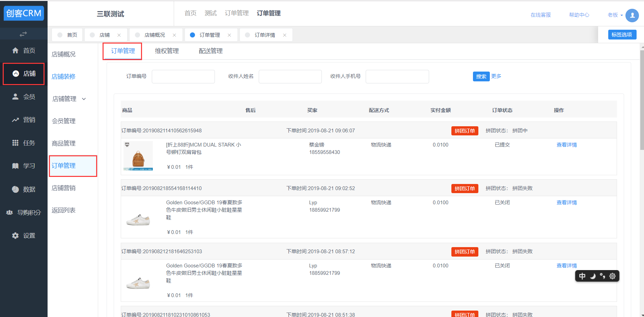Open the 学习 book icon
This screenshot has height=317, width=644.
pyautogui.click(x=16, y=166)
